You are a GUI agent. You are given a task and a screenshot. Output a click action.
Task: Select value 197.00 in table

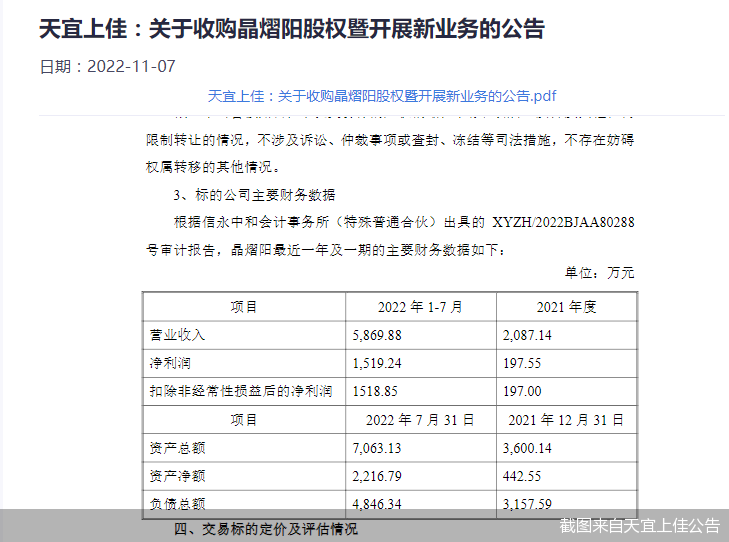coord(522,391)
